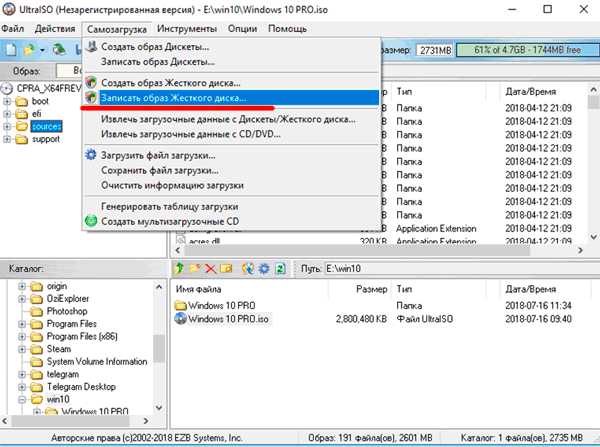The height and width of the screenshot is (447, 600).
Task: Click the green Up-folder arrow in local toolbar
Action: [x=179, y=268]
